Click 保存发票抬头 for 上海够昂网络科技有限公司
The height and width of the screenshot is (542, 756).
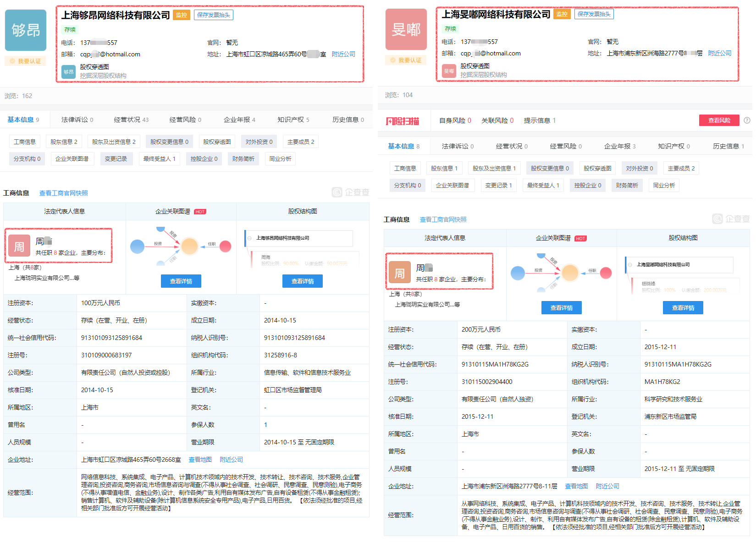pos(214,15)
